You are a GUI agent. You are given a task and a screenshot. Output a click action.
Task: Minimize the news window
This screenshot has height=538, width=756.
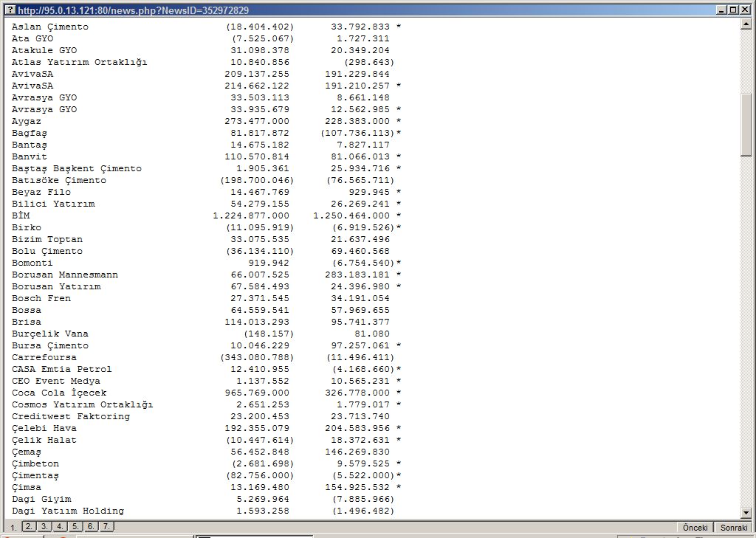[722, 10]
